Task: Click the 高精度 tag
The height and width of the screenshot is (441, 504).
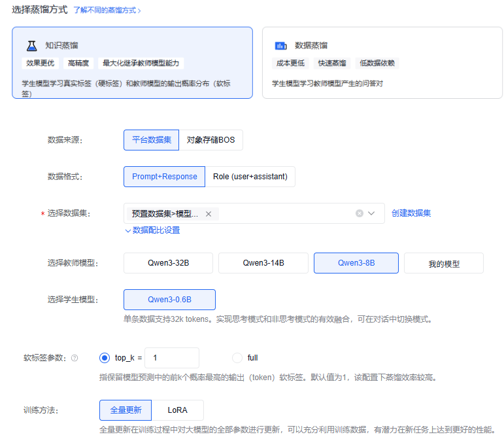Action: point(78,63)
